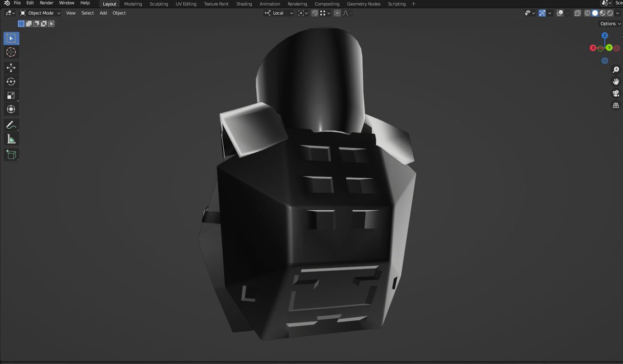
Task: Open the File menu
Action: click(17, 3)
